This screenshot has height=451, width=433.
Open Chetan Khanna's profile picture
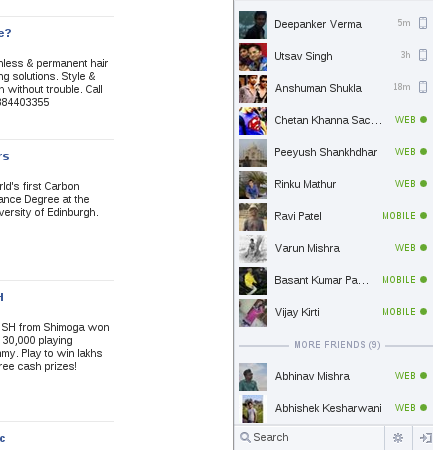(x=253, y=121)
